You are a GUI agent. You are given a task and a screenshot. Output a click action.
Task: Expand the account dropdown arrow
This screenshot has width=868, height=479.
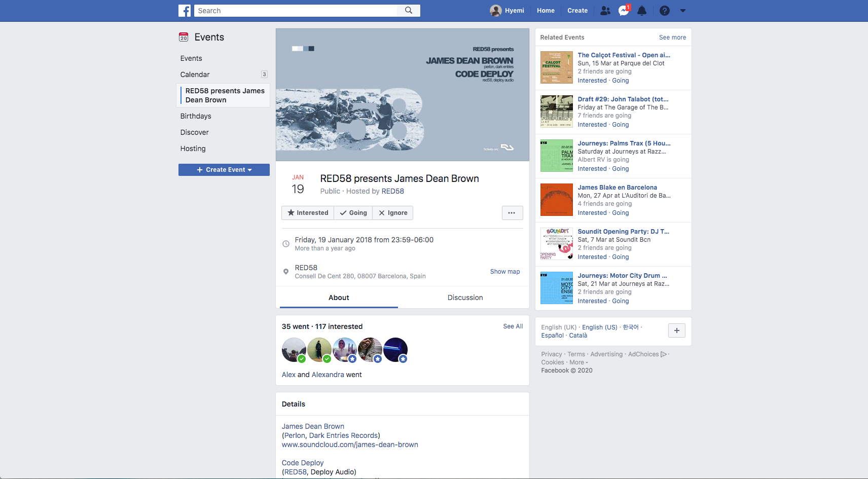[x=683, y=11]
